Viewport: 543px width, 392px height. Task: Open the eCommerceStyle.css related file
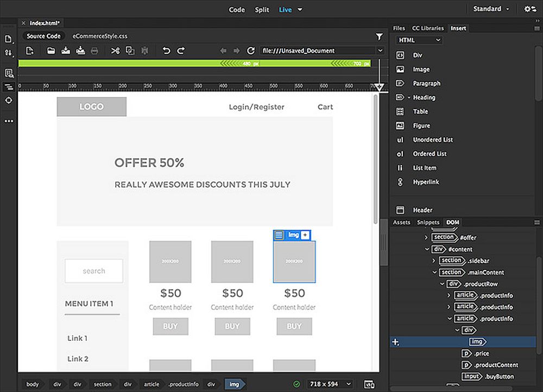click(x=100, y=36)
